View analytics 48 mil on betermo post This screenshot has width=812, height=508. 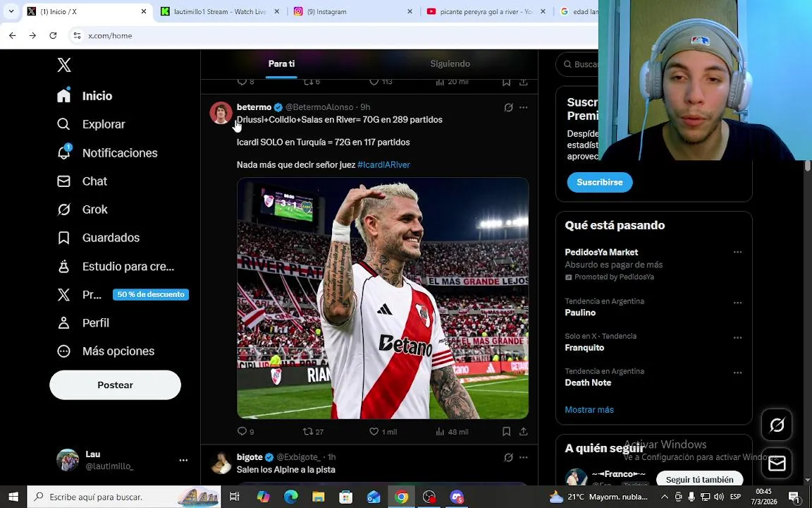452,431
